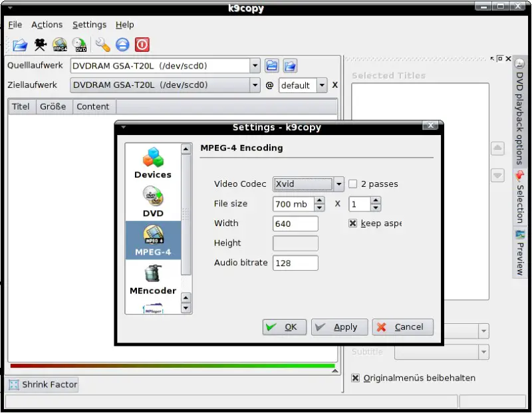Start MPEG4 encoding from the toolbar

[60, 45]
